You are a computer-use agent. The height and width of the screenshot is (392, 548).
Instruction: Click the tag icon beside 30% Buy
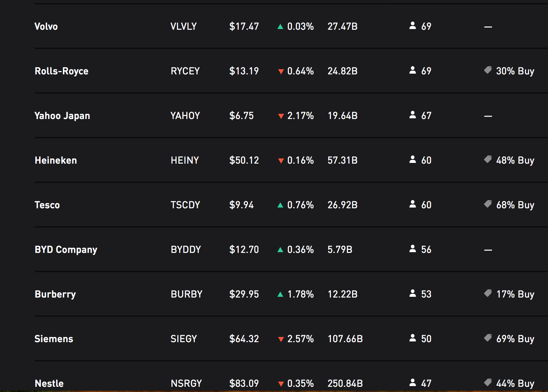(488, 70)
